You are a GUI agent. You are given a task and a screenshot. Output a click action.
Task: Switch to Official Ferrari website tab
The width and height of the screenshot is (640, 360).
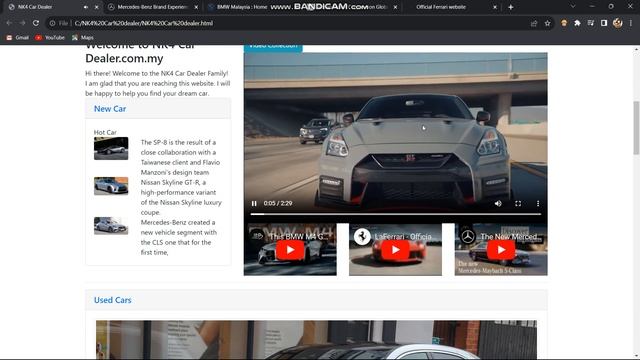tap(441, 7)
